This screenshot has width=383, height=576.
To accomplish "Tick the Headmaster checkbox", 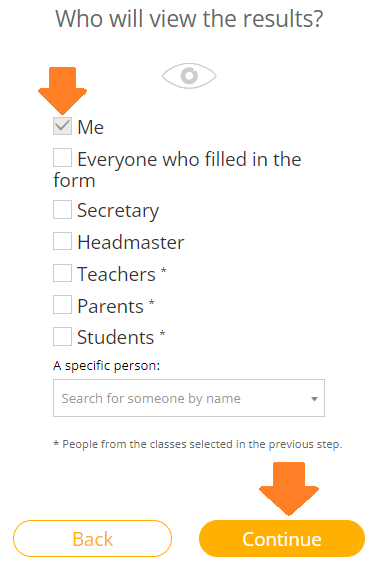I will [62, 241].
